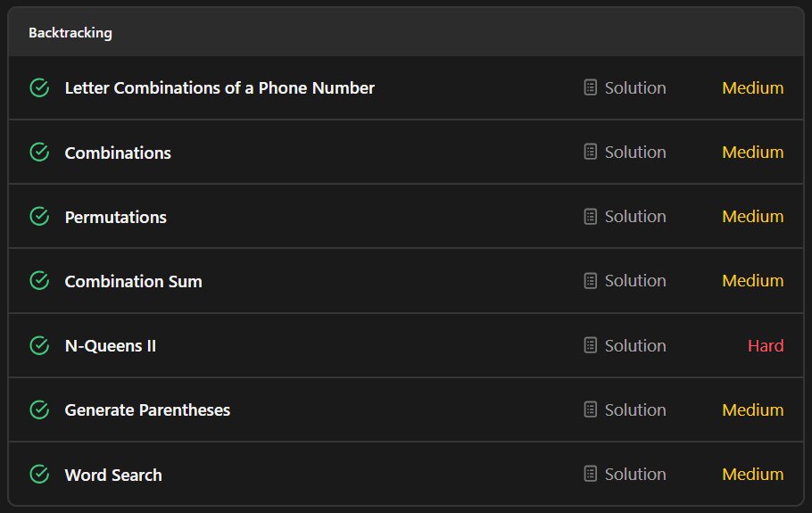The width and height of the screenshot is (812, 513).
Task: Open the N-Queens II problem link
Action: (x=111, y=346)
